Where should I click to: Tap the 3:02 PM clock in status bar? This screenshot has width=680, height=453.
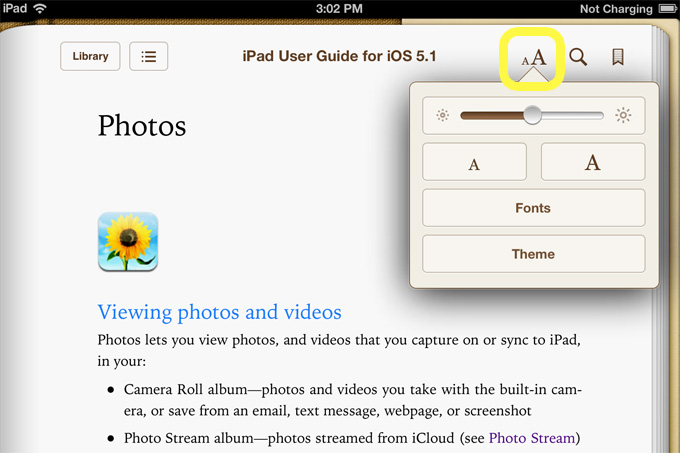tap(339, 9)
